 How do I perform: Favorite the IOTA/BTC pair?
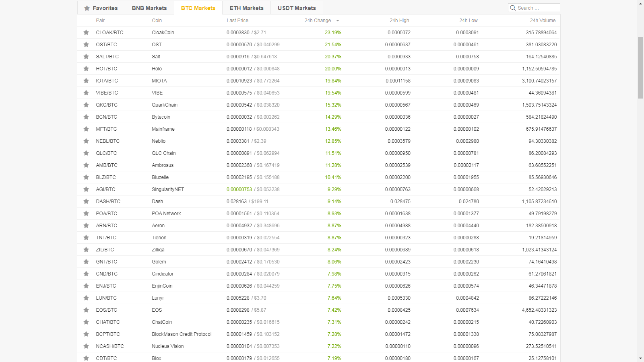click(x=86, y=81)
